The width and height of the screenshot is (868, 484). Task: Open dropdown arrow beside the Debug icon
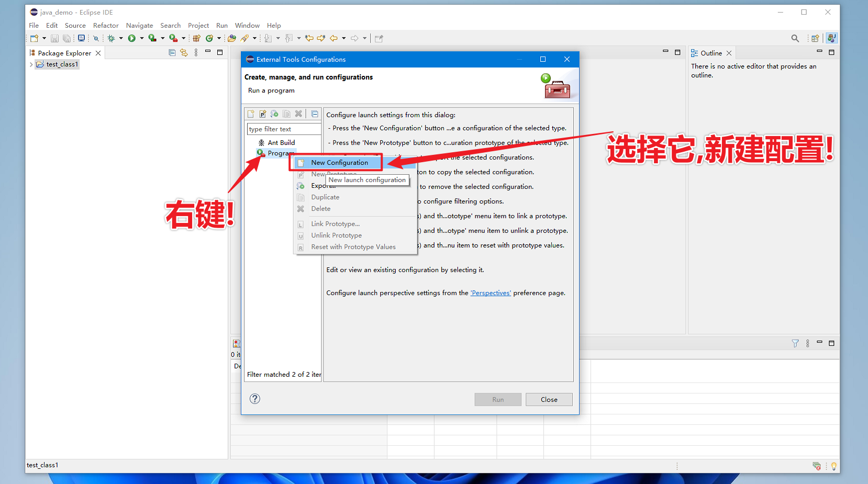(121, 38)
